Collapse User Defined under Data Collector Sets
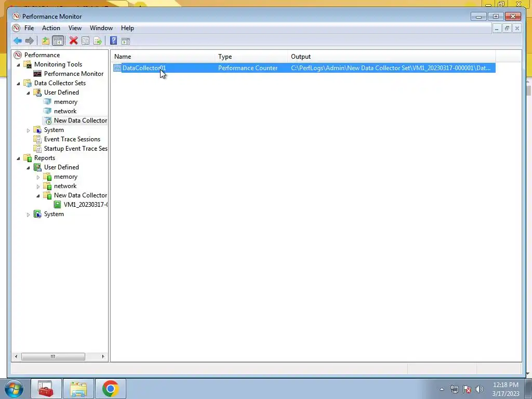The height and width of the screenshot is (399, 532). 28,93
